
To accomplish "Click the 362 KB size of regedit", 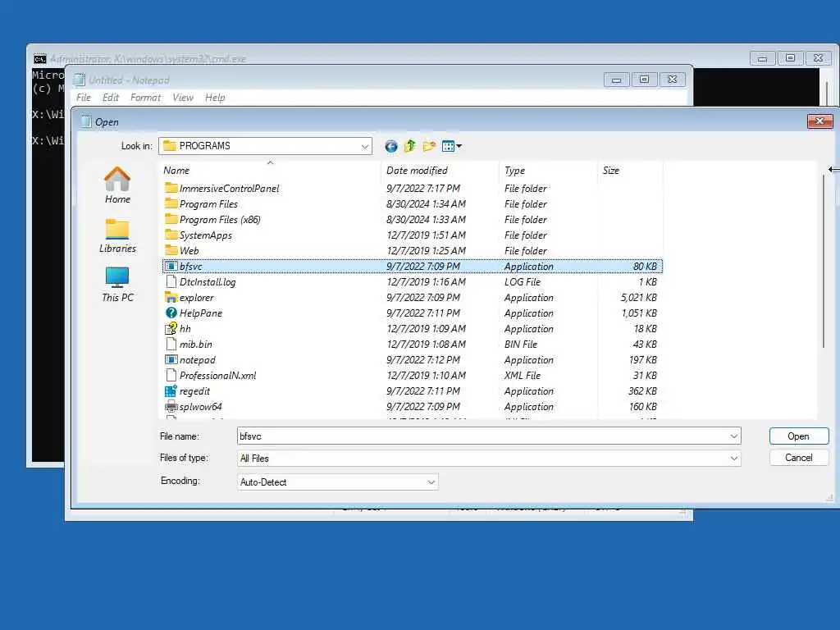I will click(x=642, y=391).
